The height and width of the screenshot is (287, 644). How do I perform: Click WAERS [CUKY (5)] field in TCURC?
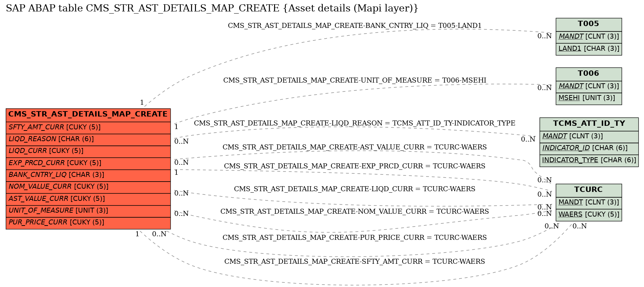pos(589,215)
